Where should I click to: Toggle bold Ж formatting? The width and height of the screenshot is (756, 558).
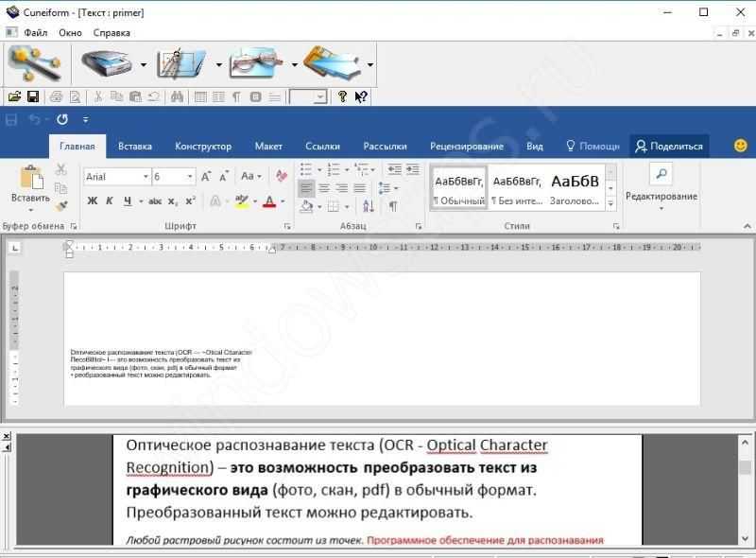(92, 201)
